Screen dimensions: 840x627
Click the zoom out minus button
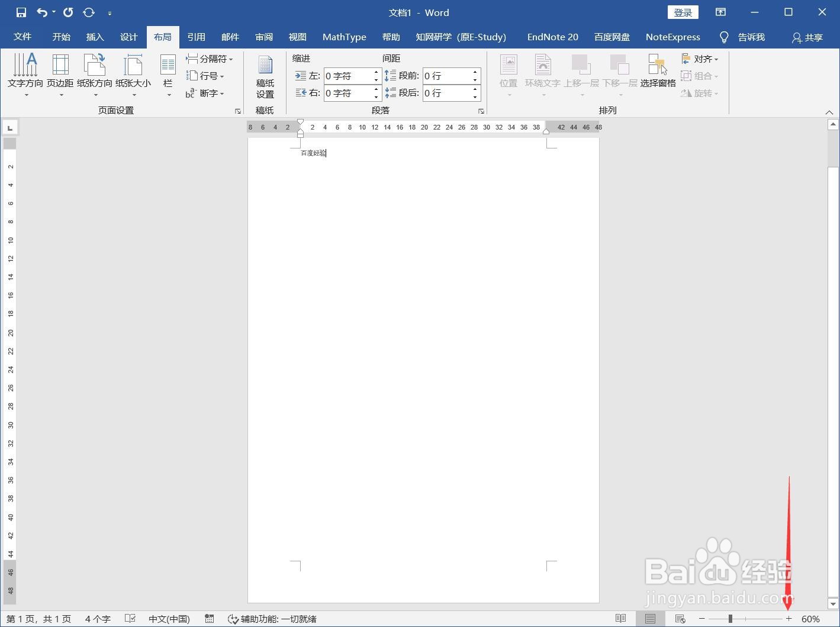tap(702, 619)
